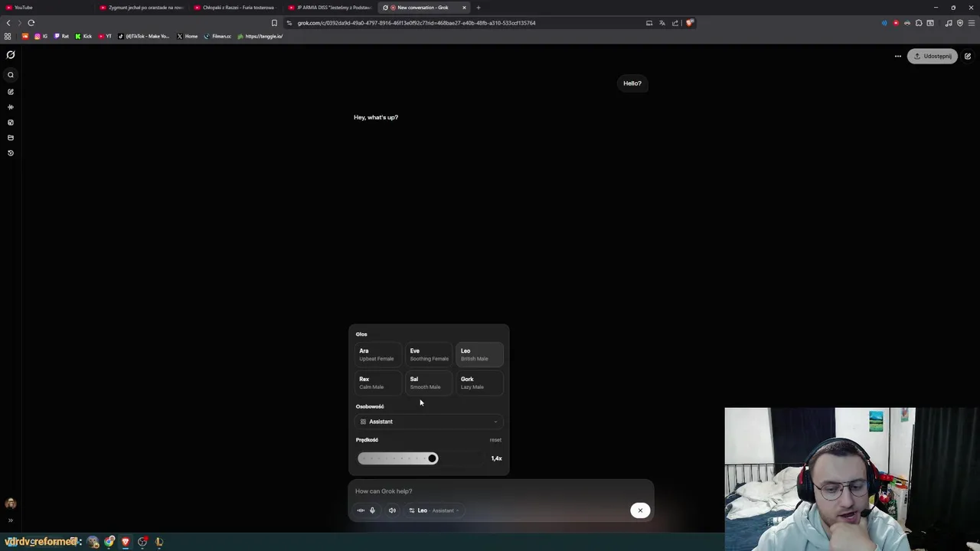Select the Sal Smooth Male voice
The width and height of the screenshot is (980, 551).
tap(429, 383)
